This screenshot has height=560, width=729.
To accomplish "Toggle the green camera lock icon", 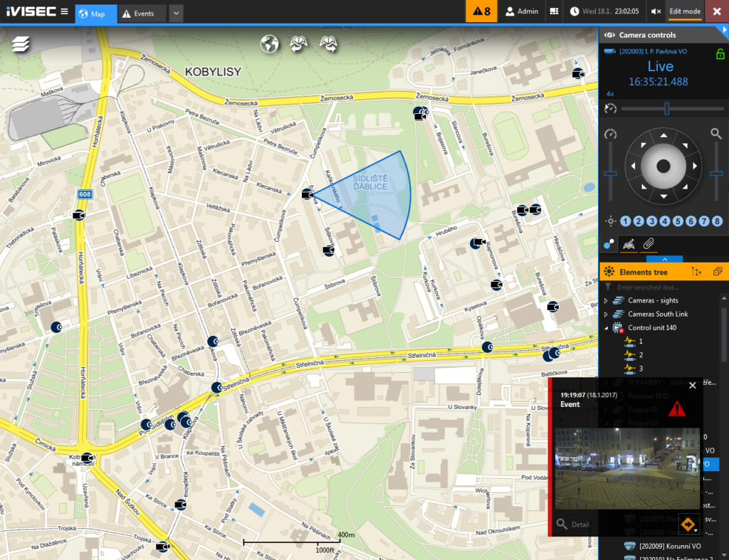I will (x=720, y=54).
